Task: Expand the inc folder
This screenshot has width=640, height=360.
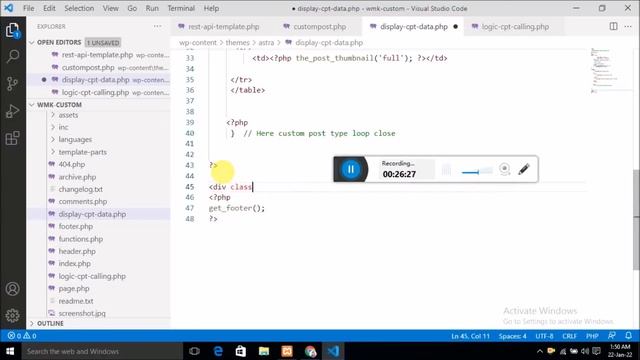Action: [63, 127]
